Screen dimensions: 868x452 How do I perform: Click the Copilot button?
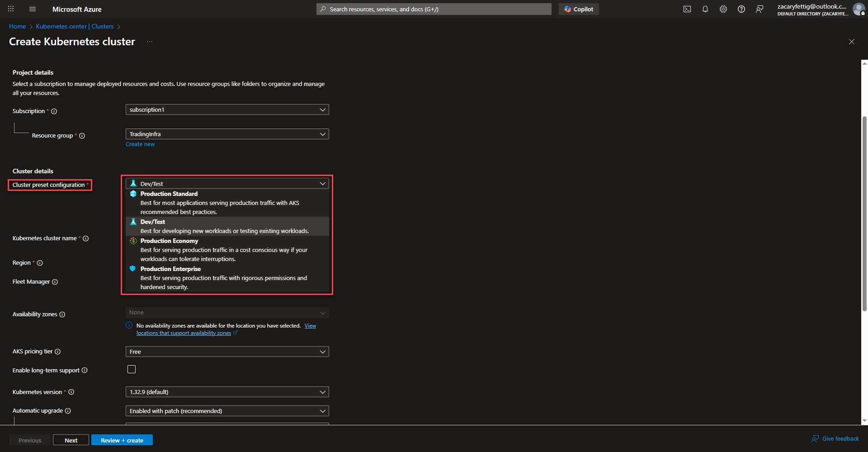pyautogui.click(x=579, y=9)
